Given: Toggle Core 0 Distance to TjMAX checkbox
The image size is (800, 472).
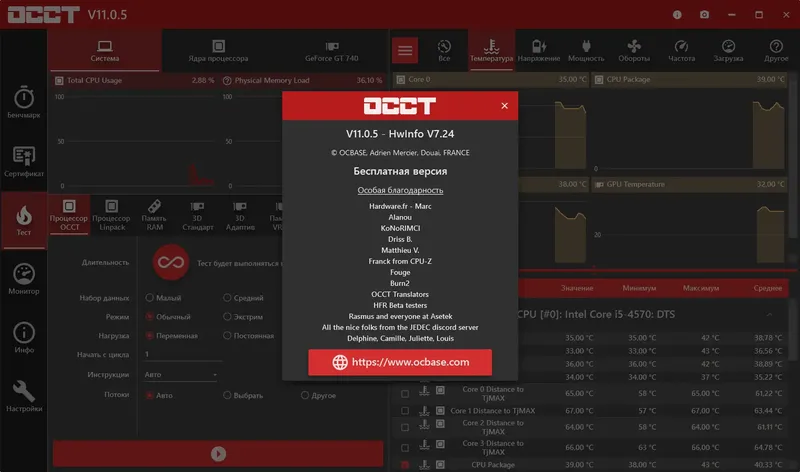Looking at the screenshot, I should click(x=405, y=394).
